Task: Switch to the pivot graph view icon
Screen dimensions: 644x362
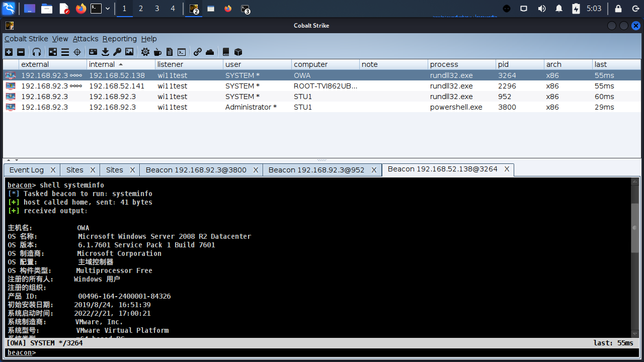Action: point(53,52)
